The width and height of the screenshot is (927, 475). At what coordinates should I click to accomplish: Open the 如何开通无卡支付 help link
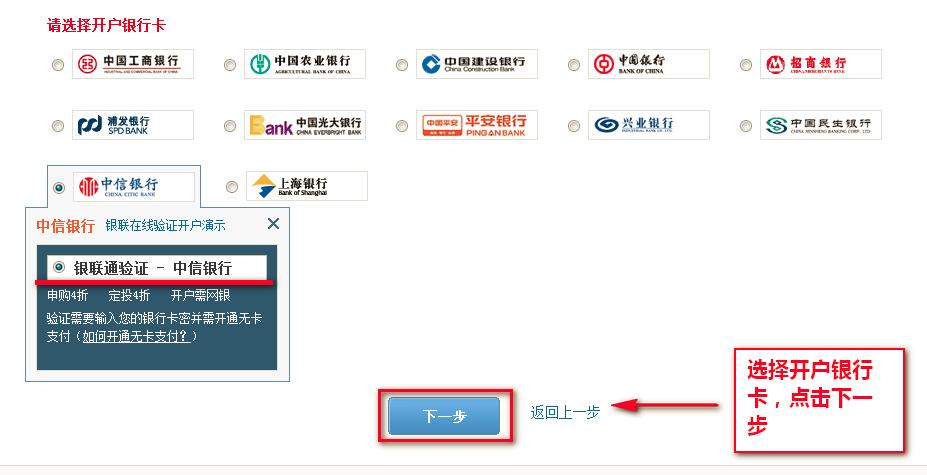(135, 336)
